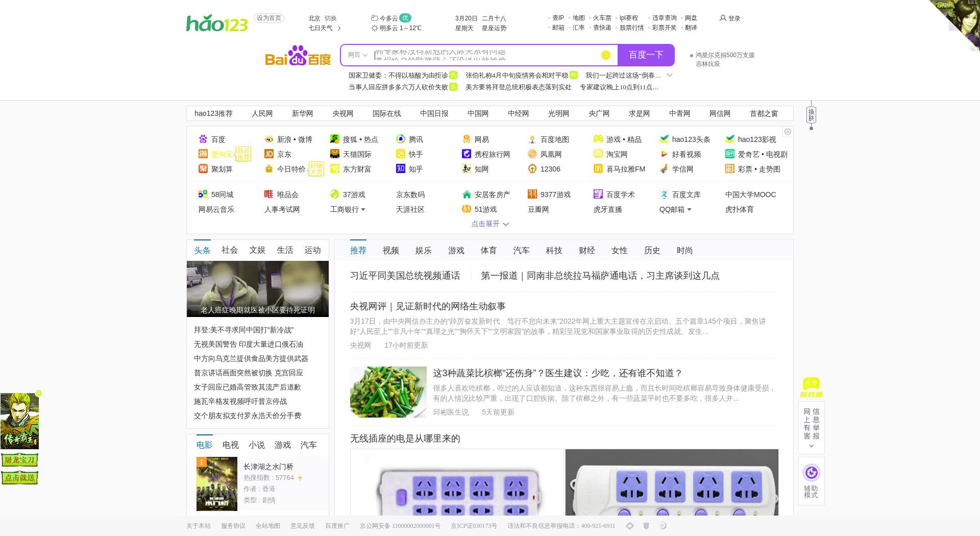The image size is (980, 536).
Task: Click the 携程旅行网 icon
Action: (x=467, y=154)
